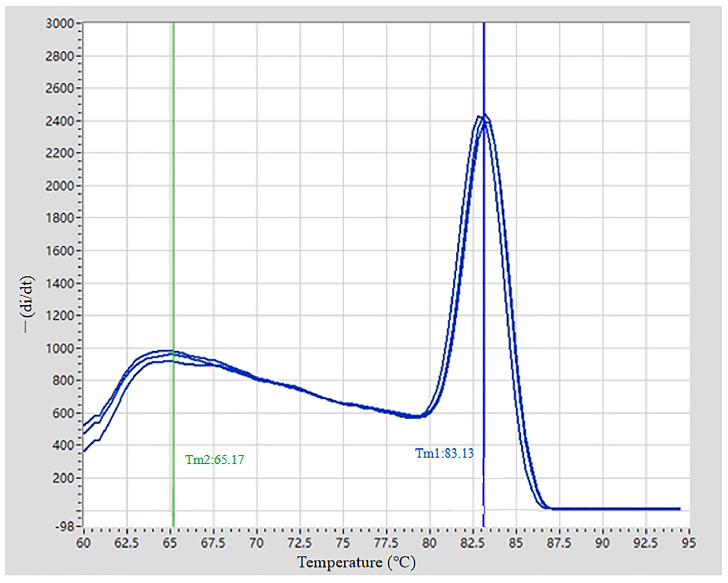Click the 95 x-axis tick label
Image resolution: width=728 pixels, height=583 pixels.
coord(689,543)
